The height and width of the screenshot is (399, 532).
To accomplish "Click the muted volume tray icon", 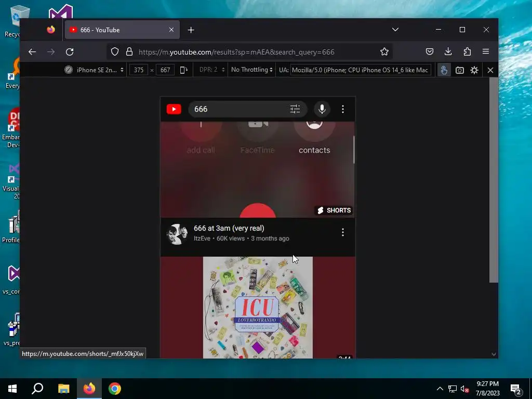I will [x=464, y=389].
